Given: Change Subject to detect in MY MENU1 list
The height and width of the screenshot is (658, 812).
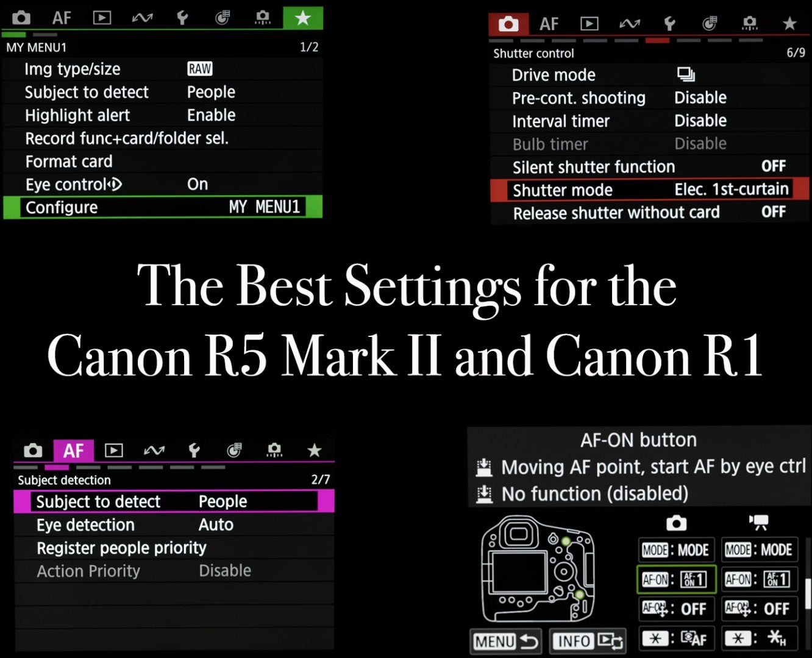Looking at the screenshot, I should [162, 92].
